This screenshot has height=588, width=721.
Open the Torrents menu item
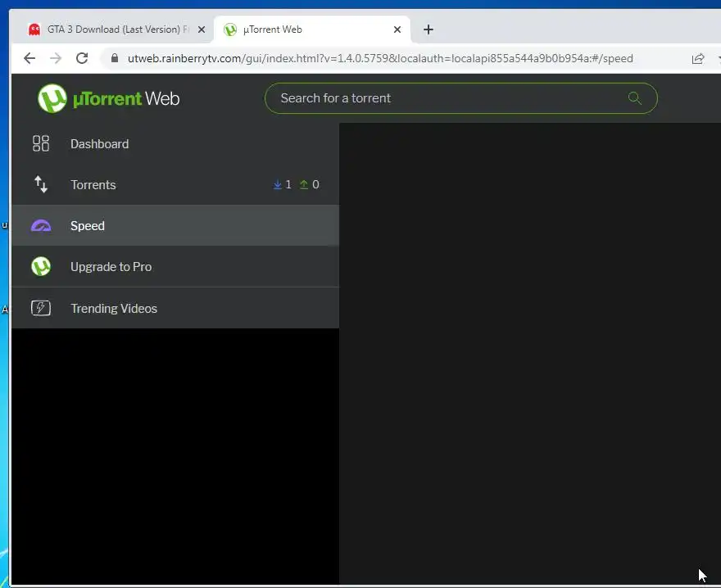click(x=175, y=184)
